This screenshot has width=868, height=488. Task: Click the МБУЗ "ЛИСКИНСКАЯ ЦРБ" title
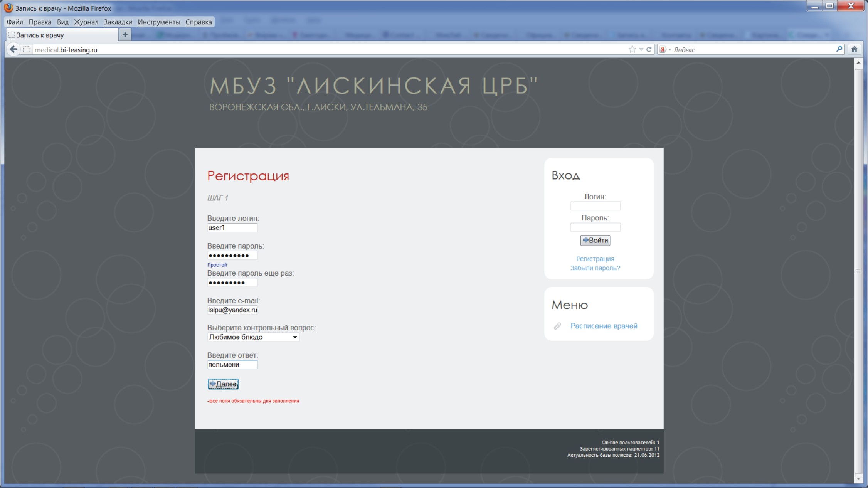pyautogui.click(x=373, y=86)
